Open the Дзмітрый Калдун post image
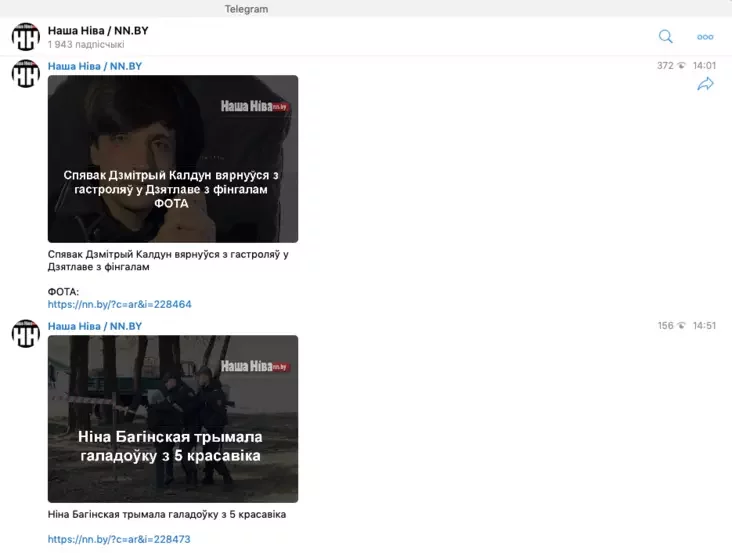Screen dimensions: 732x553 (173, 159)
